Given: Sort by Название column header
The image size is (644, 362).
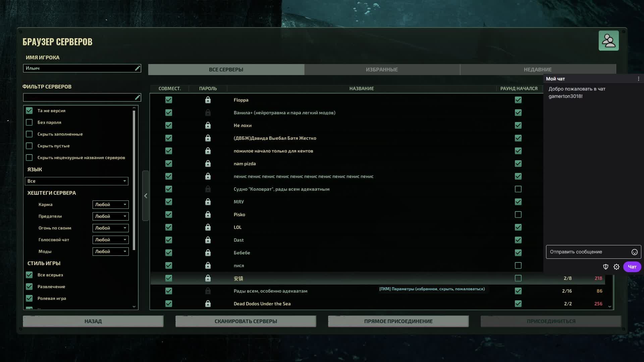Looking at the screenshot, I should [x=362, y=88].
